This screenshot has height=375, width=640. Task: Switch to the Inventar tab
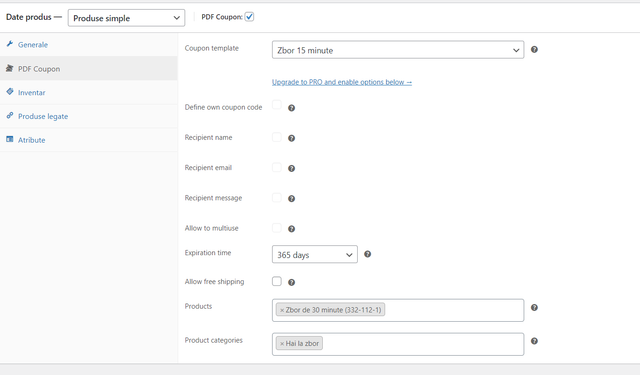click(x=89, y=92)
